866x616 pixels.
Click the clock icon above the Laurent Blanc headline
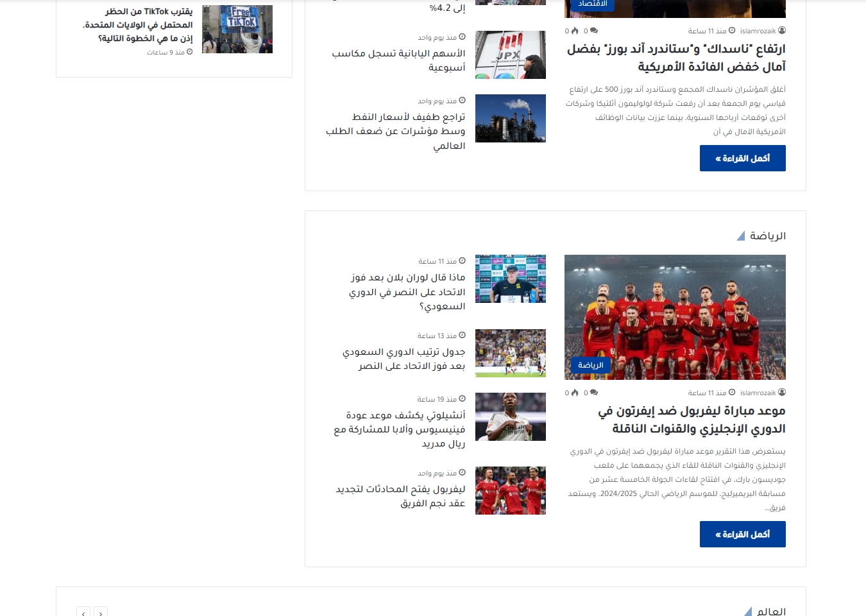point(462,261)
